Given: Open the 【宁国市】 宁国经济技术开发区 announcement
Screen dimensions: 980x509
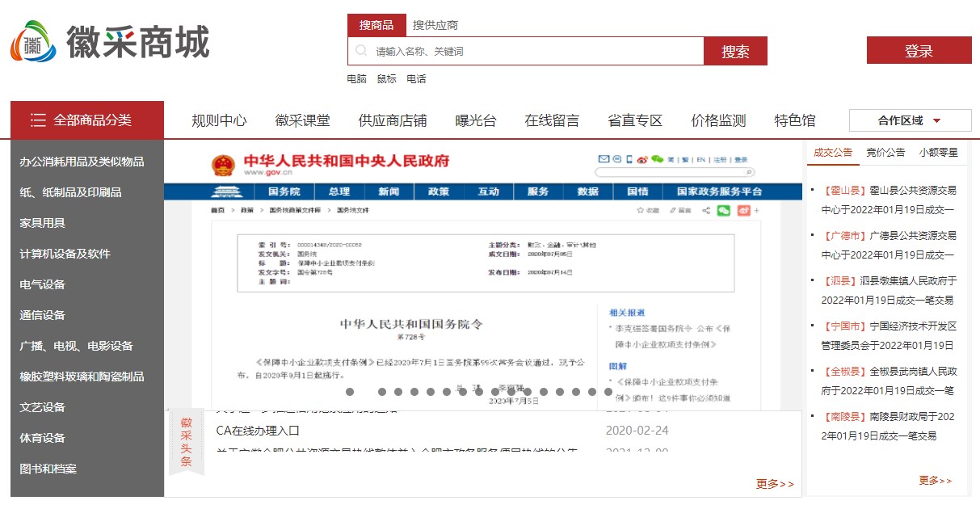Looking at the screenshot, I should [888, 336].
